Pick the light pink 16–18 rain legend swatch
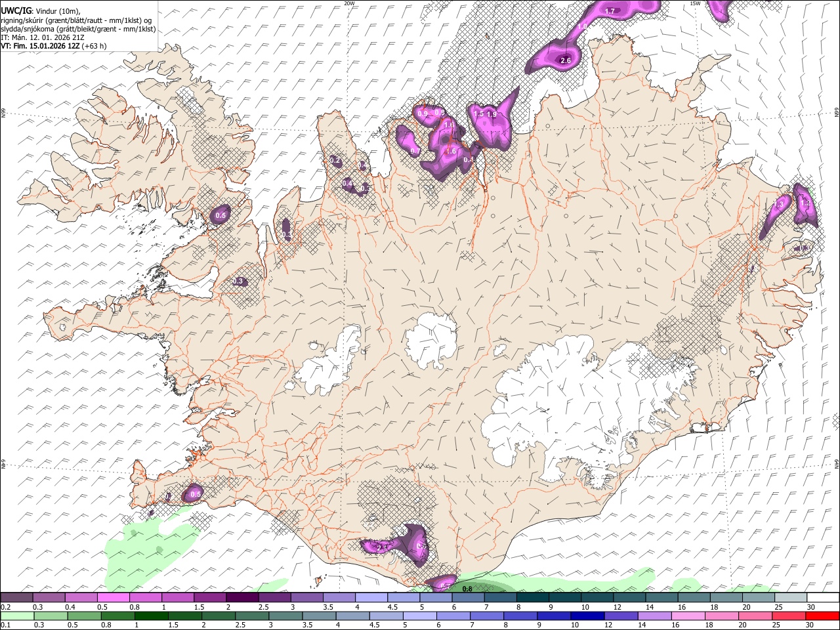This screenshot has width=840, height=630. (x=688, y=616)
